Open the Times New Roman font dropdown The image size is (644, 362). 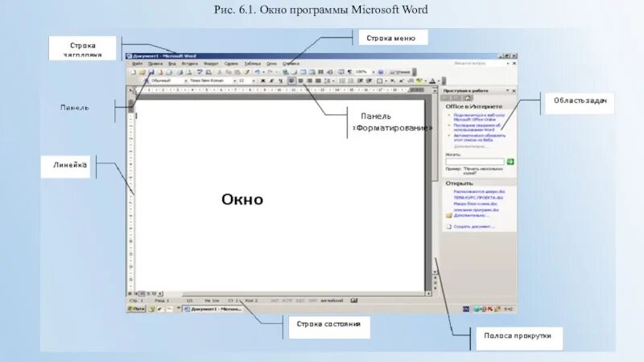[x=235, y=81]
